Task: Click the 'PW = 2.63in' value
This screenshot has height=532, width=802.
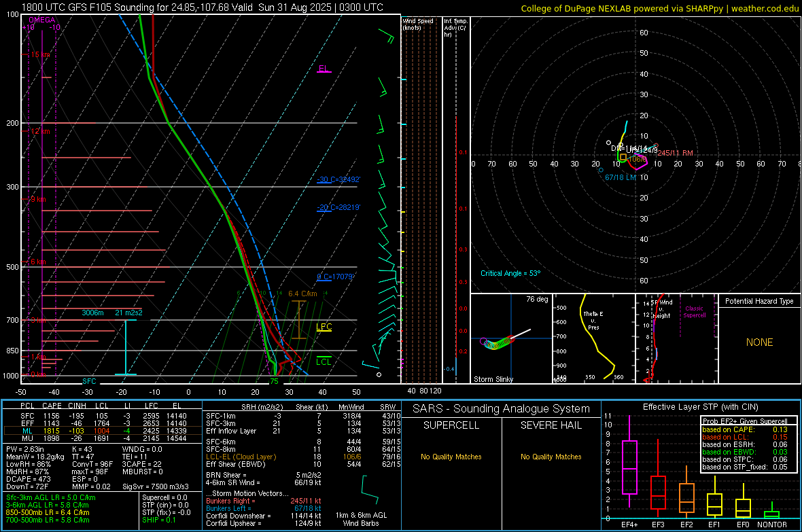Action: [x=25, y=449]
